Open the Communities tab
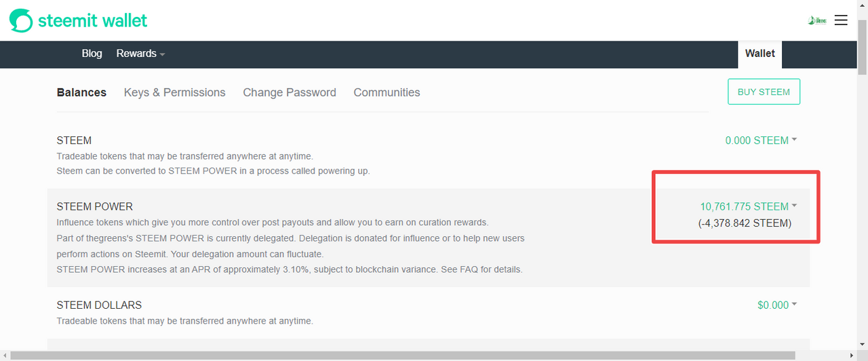Viewport: 868px width, 361px height. [x=387, y=92]
